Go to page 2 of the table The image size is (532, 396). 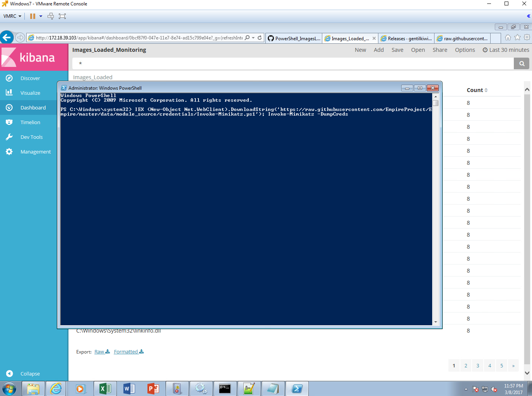click(466, 365)
